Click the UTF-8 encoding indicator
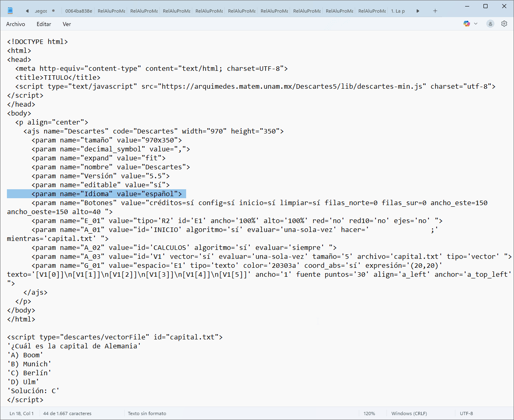 coord(466,413)
